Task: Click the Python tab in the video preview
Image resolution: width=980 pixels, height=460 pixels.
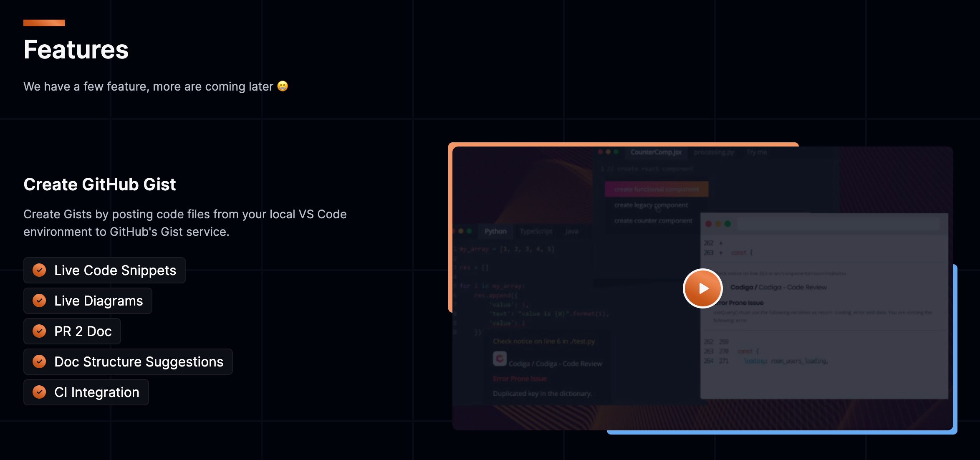Action: [x=495, y=231]
